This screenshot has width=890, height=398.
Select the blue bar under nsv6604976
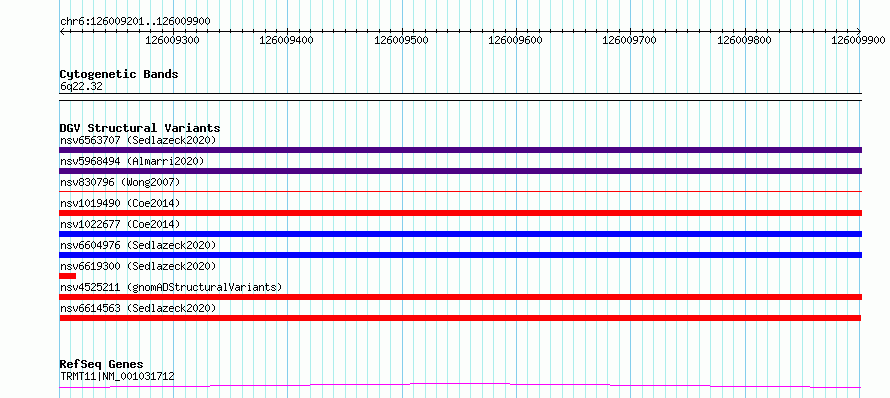click(x=460, y=255)
